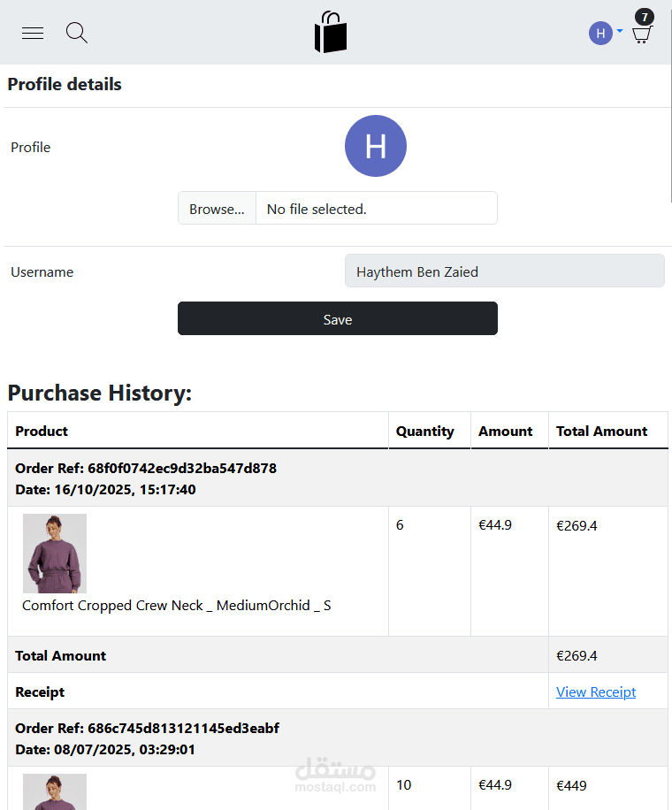Open the hamburger menu icon
The width and height of the screenshot is (672, 810).
point(33,34)
